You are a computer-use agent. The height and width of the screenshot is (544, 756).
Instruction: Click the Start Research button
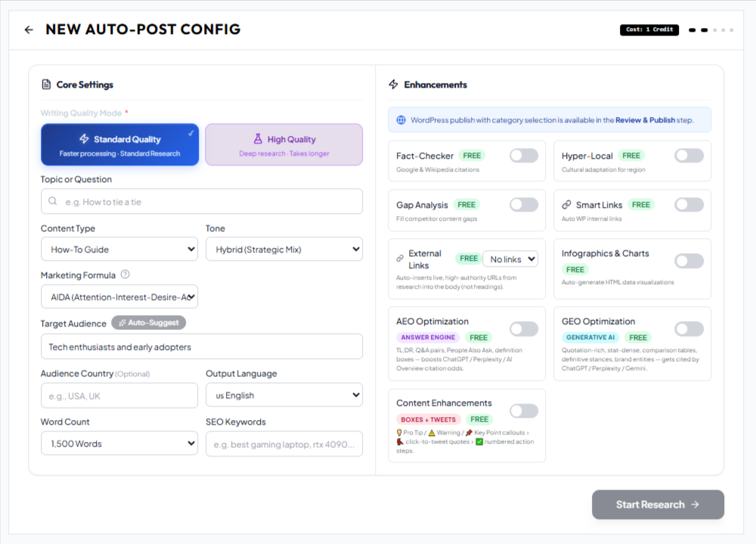pos(658,505)
